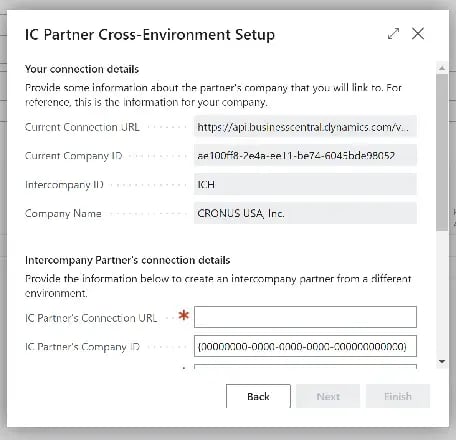
Task: Click the Current Connection URL label
Action: click(82, 127)
